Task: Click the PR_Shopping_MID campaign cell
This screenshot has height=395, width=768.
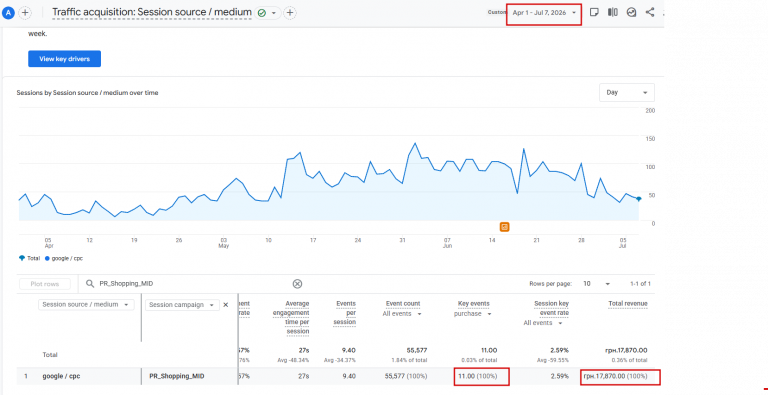Action: 177,376
